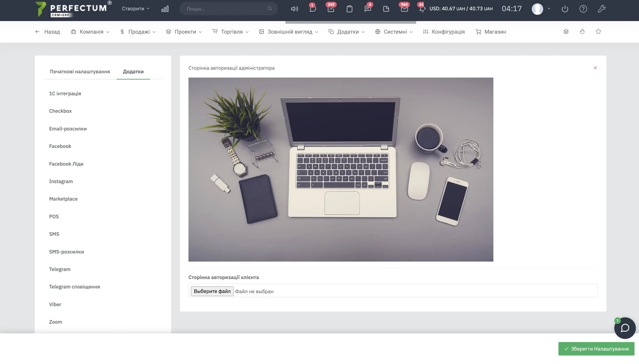Open Instagram settings

(61, 182)
